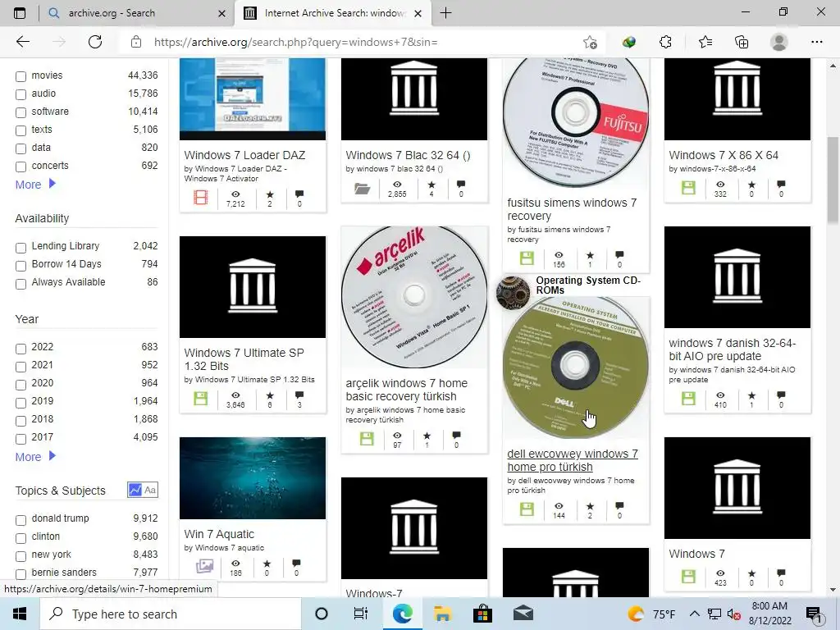Screen dimensions: 840x630
Task: Open the weather 75°F tray widget
Action: [x=652, y=614]
